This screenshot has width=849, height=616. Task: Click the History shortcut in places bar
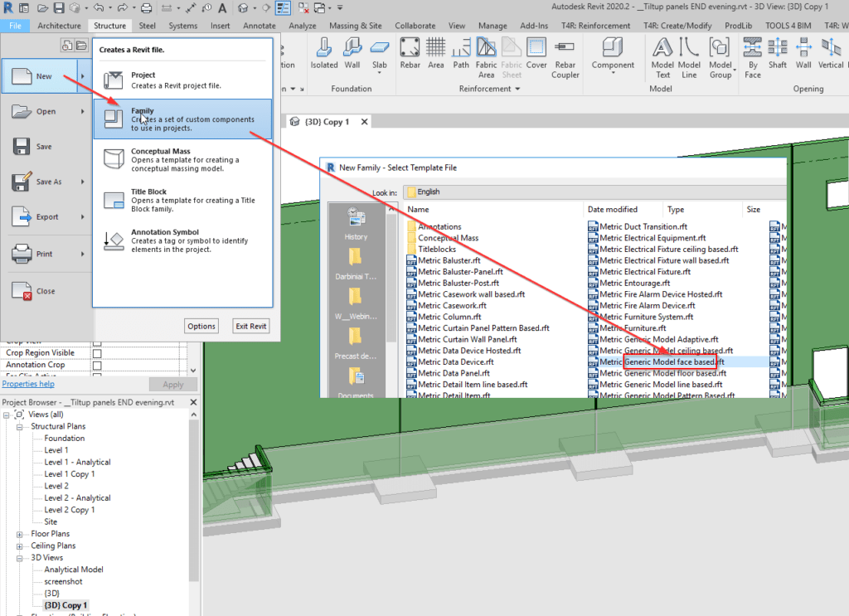click(x=356, y=224)
